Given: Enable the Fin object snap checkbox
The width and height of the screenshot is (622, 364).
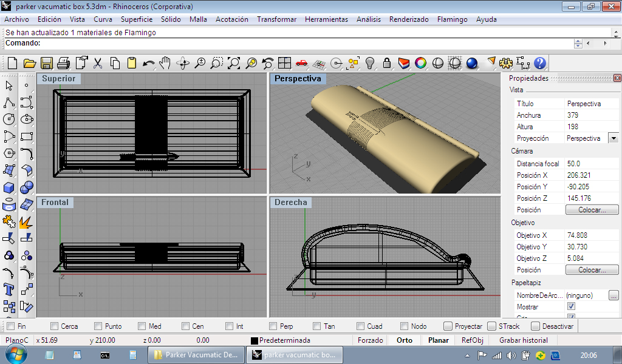Looking at the screenshot, I should [11, 326].
